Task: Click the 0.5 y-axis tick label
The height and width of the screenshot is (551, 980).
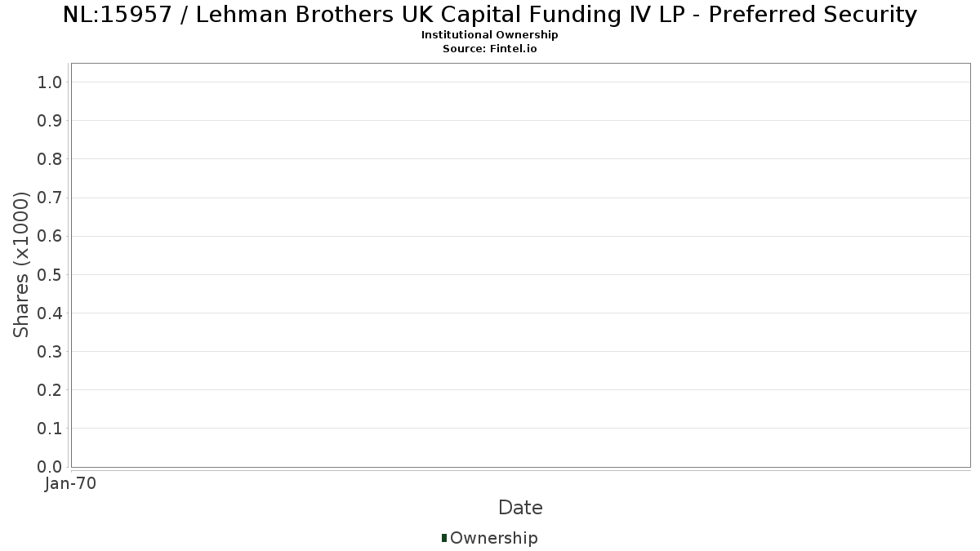Action: point(50,274)
